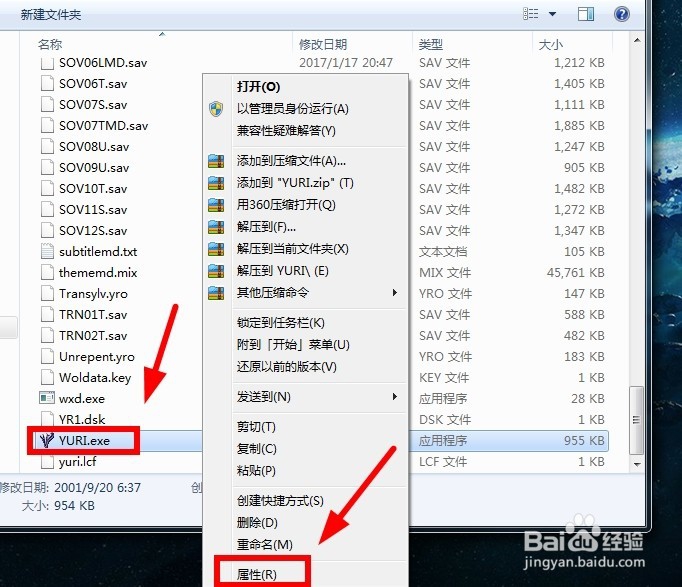Expand the 其他压缩命令 submenu arrow
Viewport: 682px width, 587px height.
tap(394, 292)
